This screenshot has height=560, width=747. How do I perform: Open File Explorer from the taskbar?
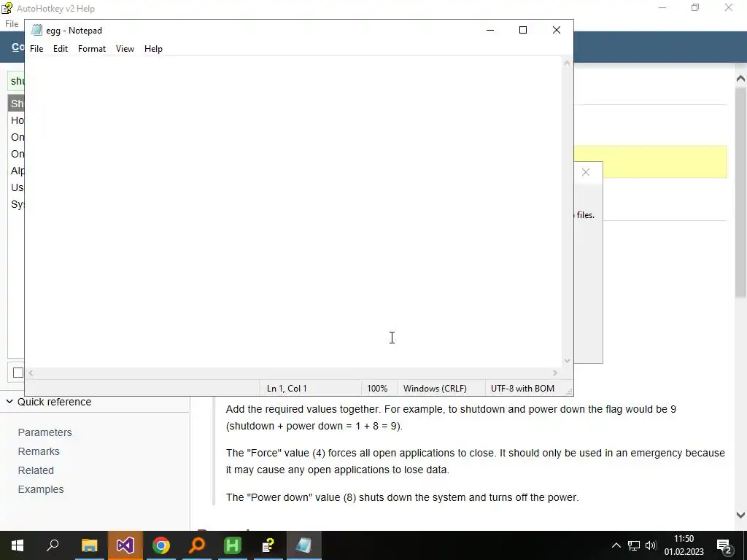coord(89,545)
